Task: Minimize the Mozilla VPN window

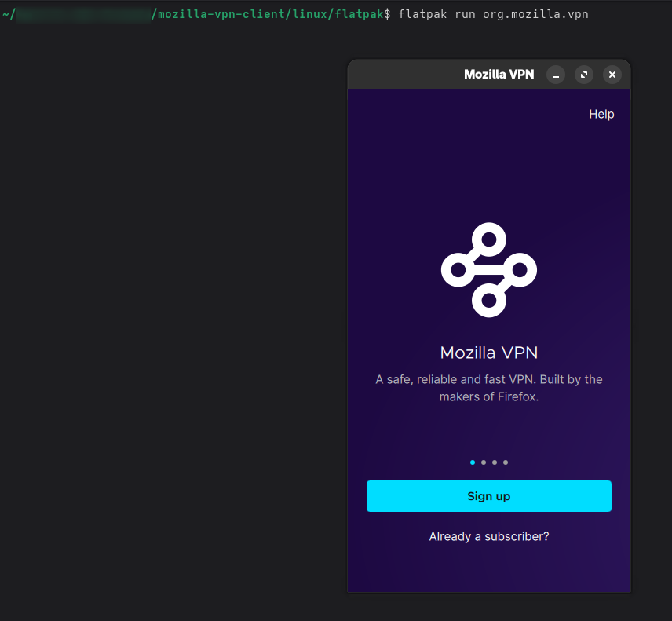Action: (556, 75)
